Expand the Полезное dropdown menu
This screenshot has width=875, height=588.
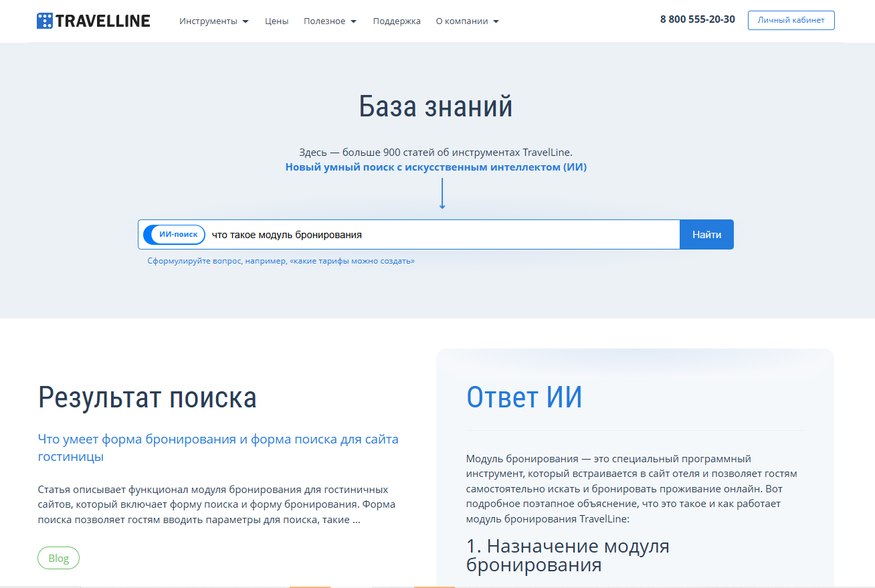(x=330, y=21)
